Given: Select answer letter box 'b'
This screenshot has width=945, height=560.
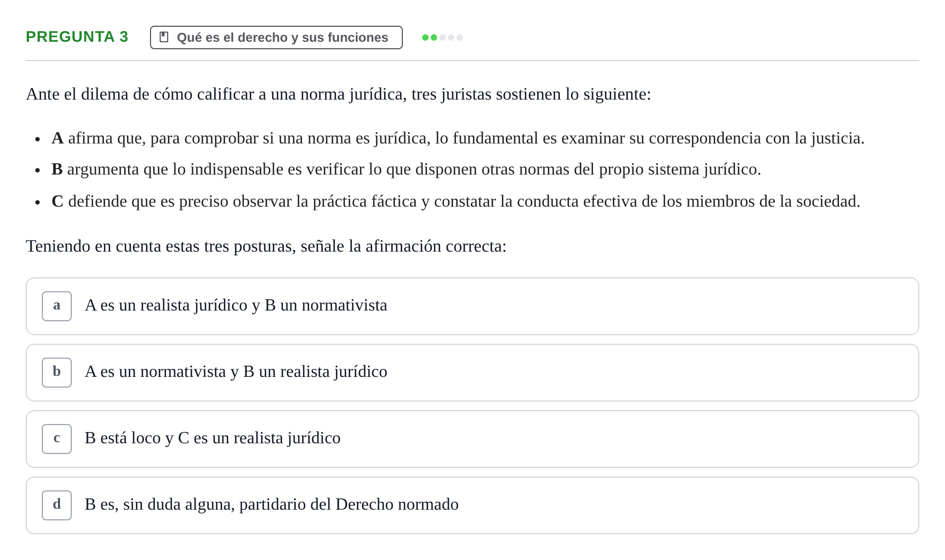Looking at the screenshot, I should (57, 373).
